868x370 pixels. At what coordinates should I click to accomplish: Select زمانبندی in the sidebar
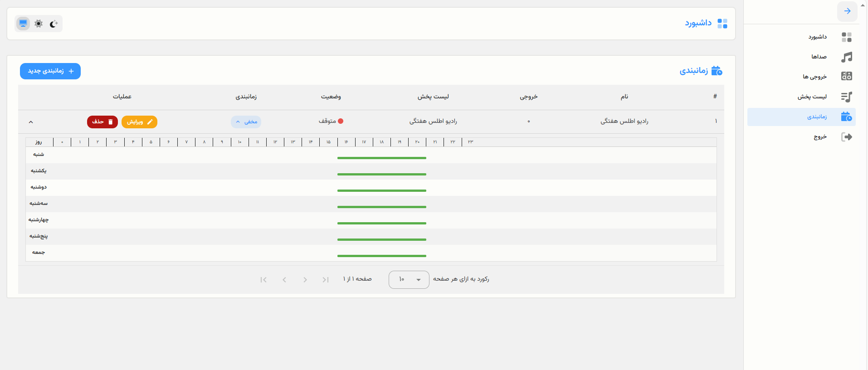[x=801, y=117]
